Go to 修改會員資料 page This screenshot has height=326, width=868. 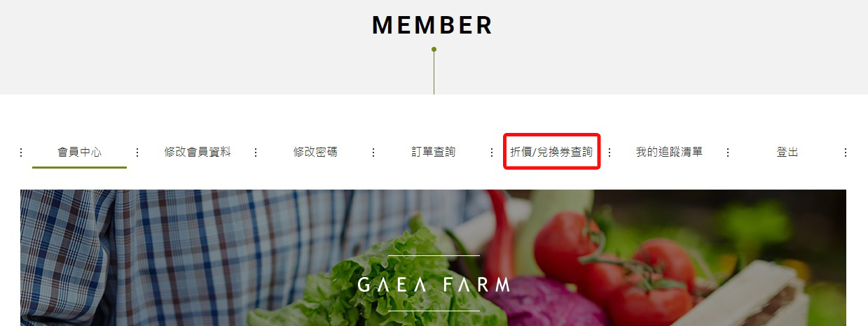[198, 152]
